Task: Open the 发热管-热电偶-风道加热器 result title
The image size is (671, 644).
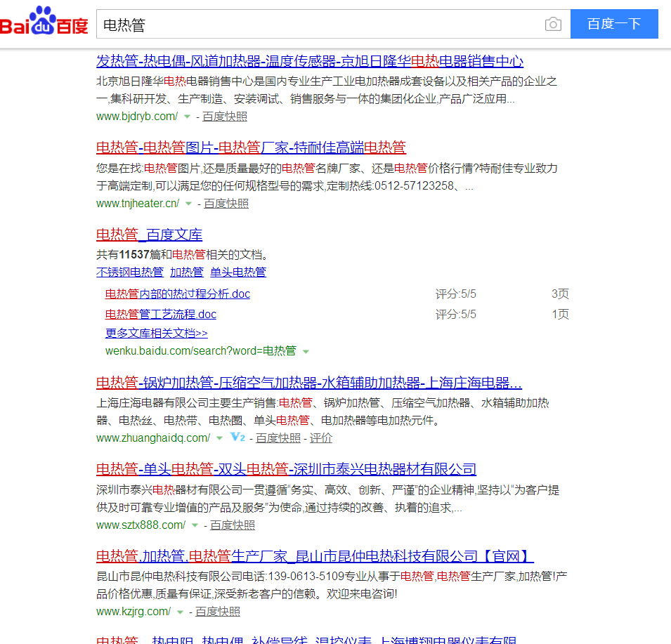Action: (310, 61)
